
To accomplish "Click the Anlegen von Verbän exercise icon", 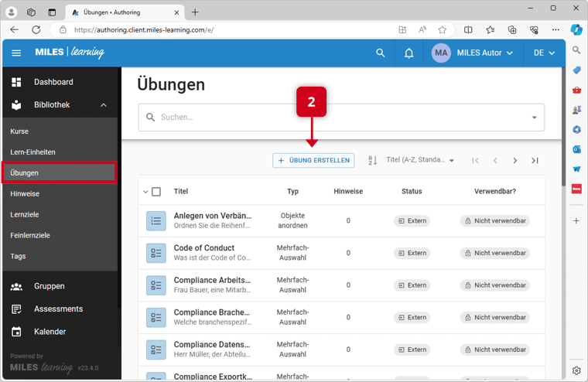I will point(156,220).
